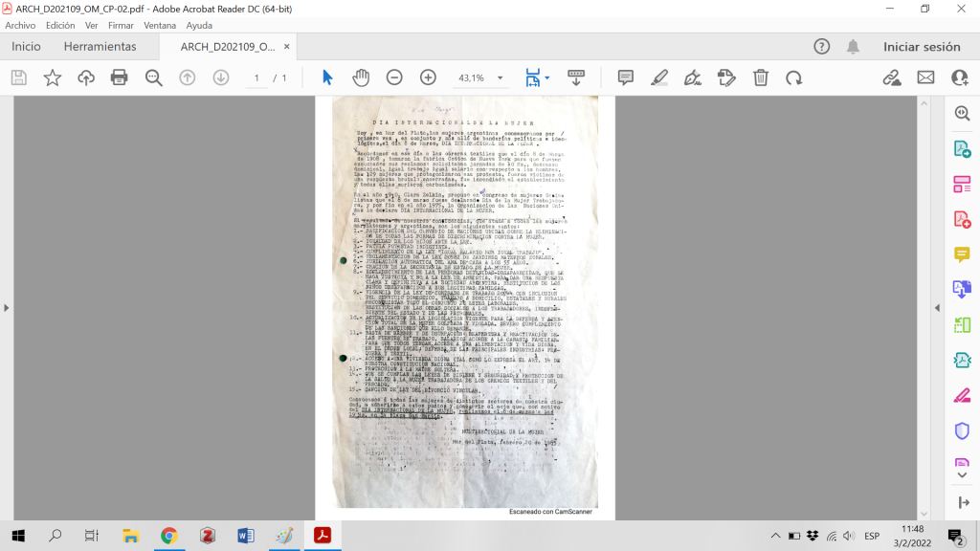Add a sticky note comment
The width and height of the screenshot is (980, 551).
pos(625,77)
